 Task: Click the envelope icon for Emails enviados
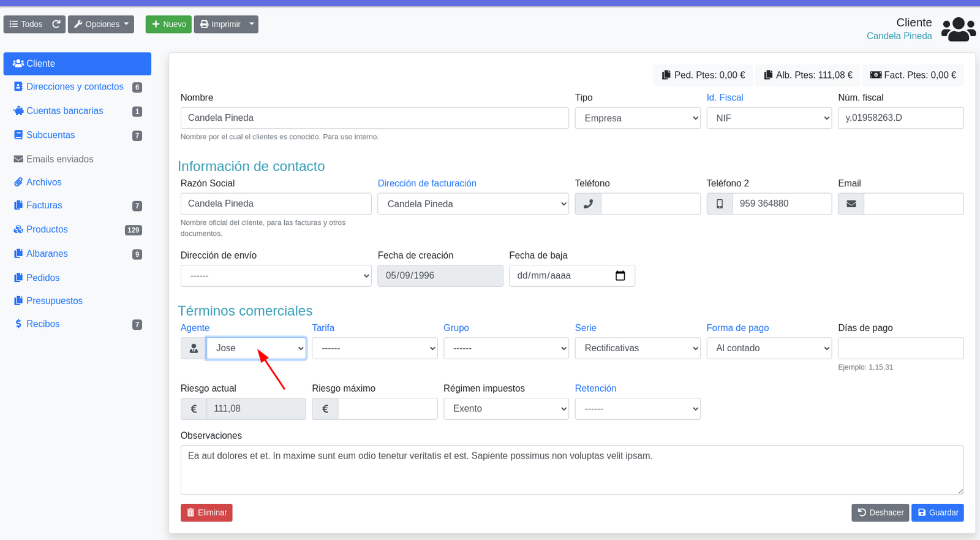click(x=18, y=159)
